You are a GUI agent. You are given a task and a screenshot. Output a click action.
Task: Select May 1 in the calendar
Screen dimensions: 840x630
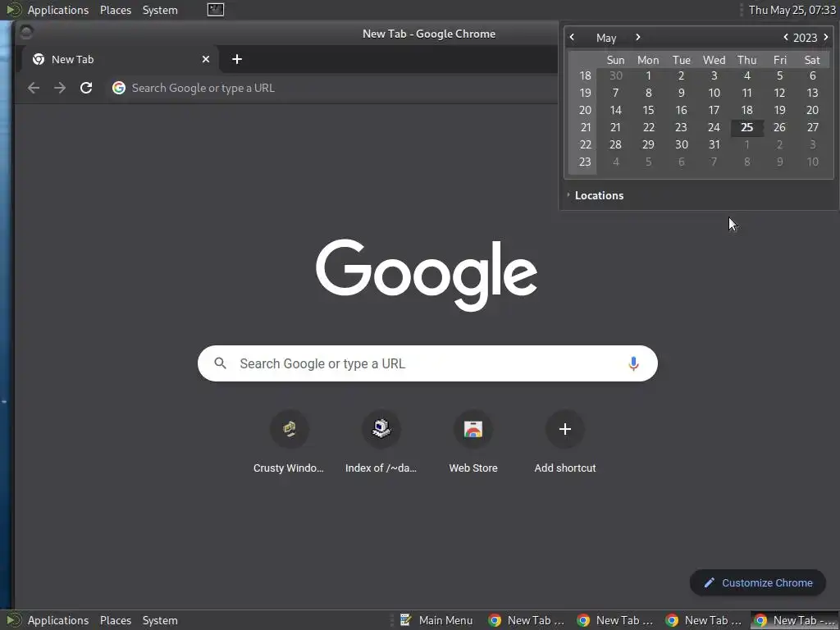coord(648,76)
